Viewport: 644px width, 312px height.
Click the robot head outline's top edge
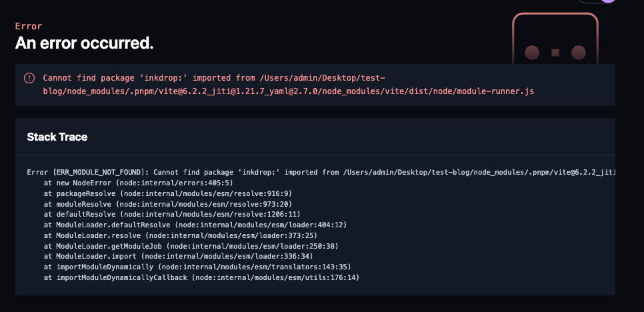click(x=555, y=15)
